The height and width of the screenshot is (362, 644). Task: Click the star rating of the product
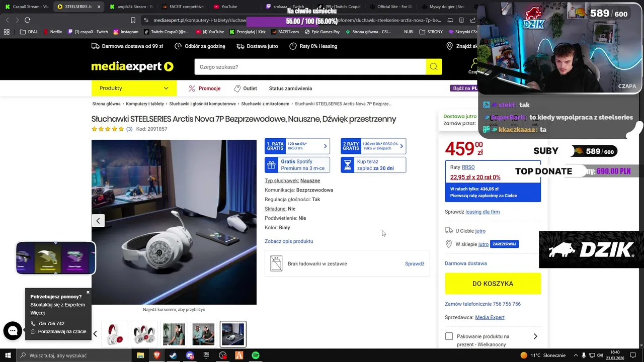pos(107,129)
